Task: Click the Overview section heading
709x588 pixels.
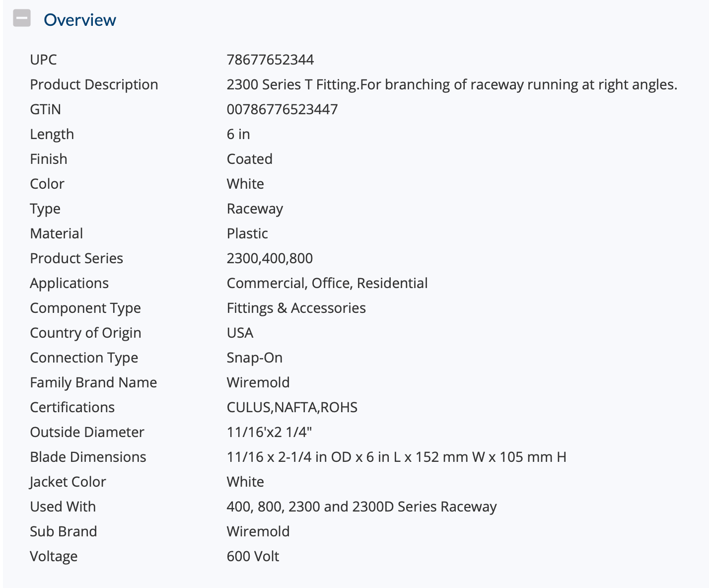Action: [80, 20]
